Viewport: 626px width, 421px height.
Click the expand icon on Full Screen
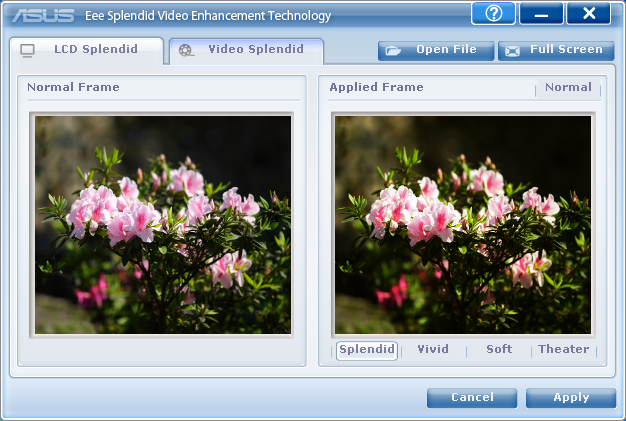(x=513, y=50)
